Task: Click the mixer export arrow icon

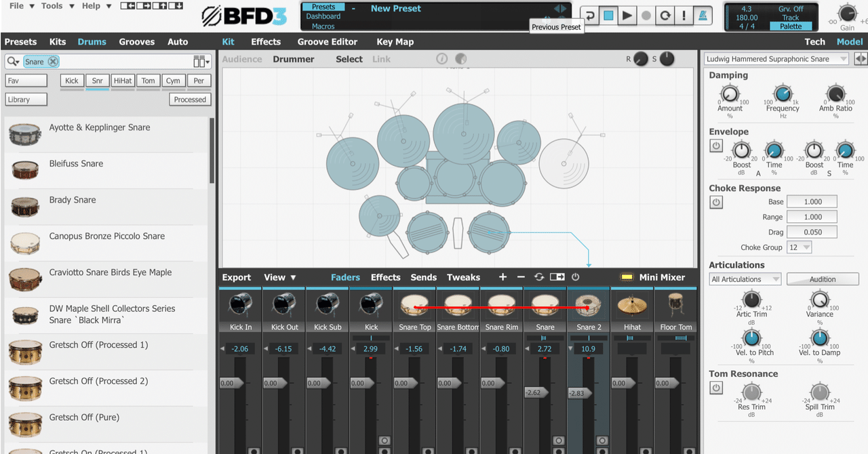Action: point(557,277)
